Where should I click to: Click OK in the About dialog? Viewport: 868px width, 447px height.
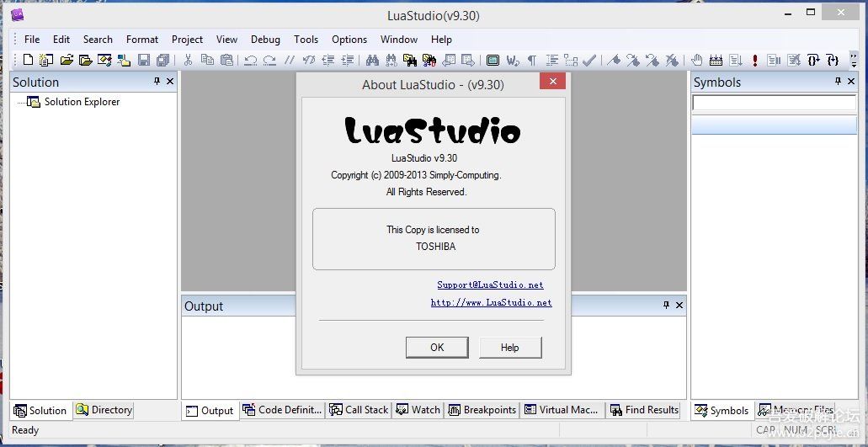[437, 348]
